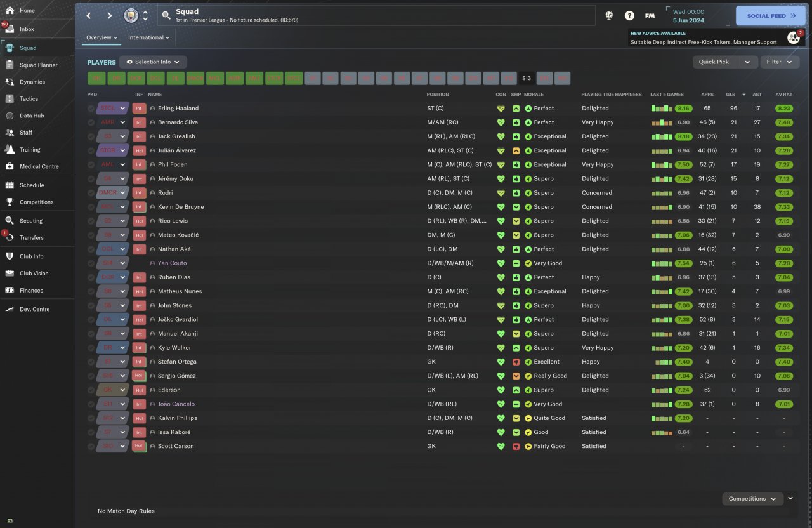Click the Manchester City club badge
Image resolution: width=812 pixels, height=528 pixels.
pos(132,15)
